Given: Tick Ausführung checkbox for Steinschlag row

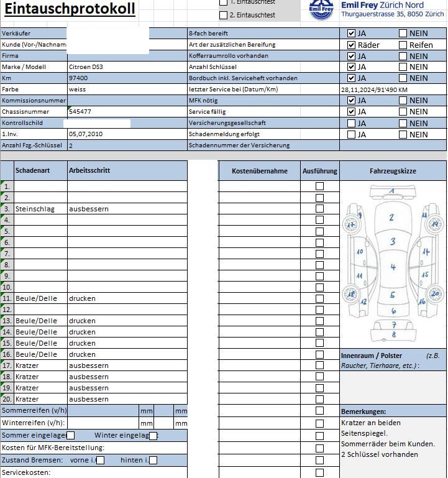Looking at the screenshot, I should (x=319, y=209).
